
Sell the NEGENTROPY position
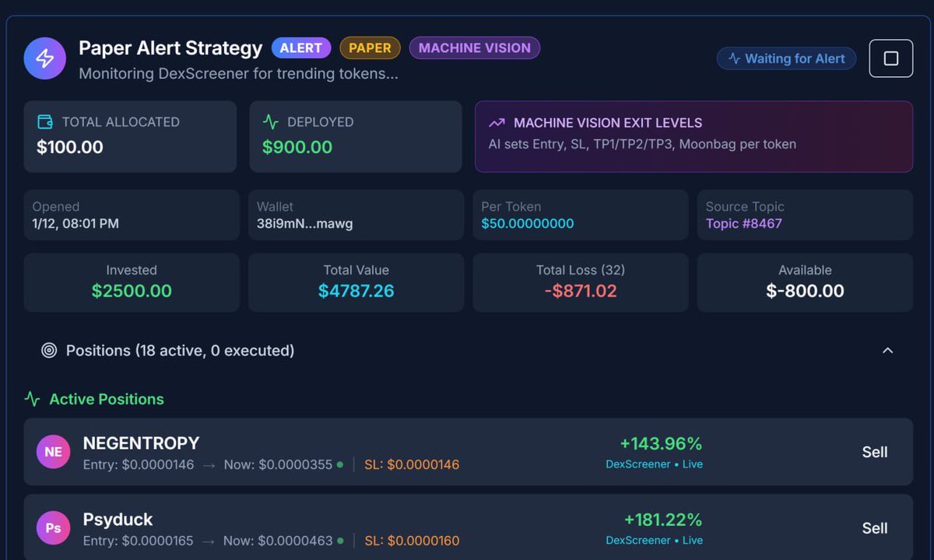click(875, 452)
